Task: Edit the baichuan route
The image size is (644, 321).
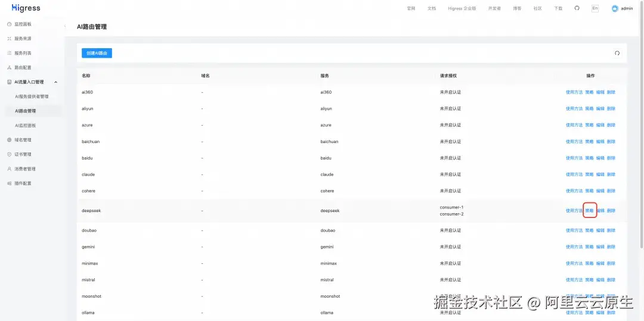Action: coord(600,141)
